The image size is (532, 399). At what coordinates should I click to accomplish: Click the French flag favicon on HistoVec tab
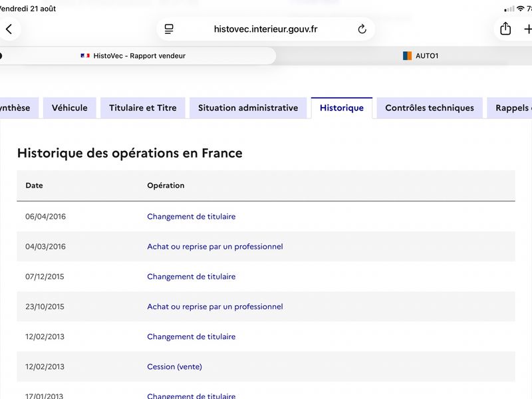pos(85,56)
